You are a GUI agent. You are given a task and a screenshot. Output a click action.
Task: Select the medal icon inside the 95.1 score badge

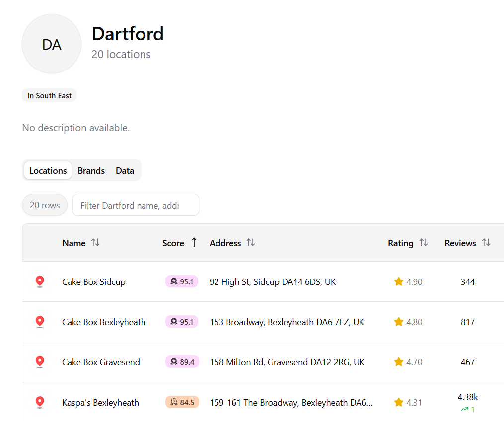point(174,281)
